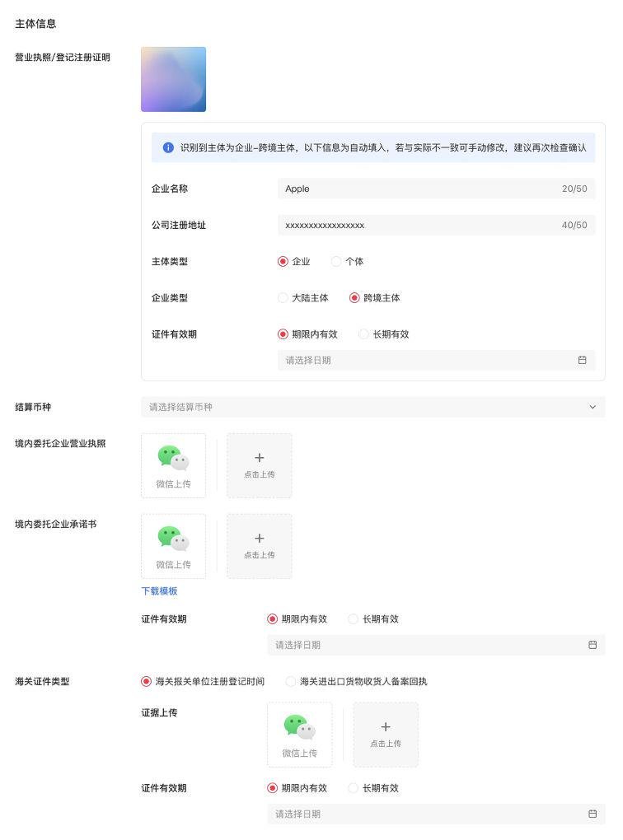Image resolution: width=623 pixels, height=840 pixels.
Task: Expand the 请选择结算币种 dropdown
Action: [x=373, y=407]
